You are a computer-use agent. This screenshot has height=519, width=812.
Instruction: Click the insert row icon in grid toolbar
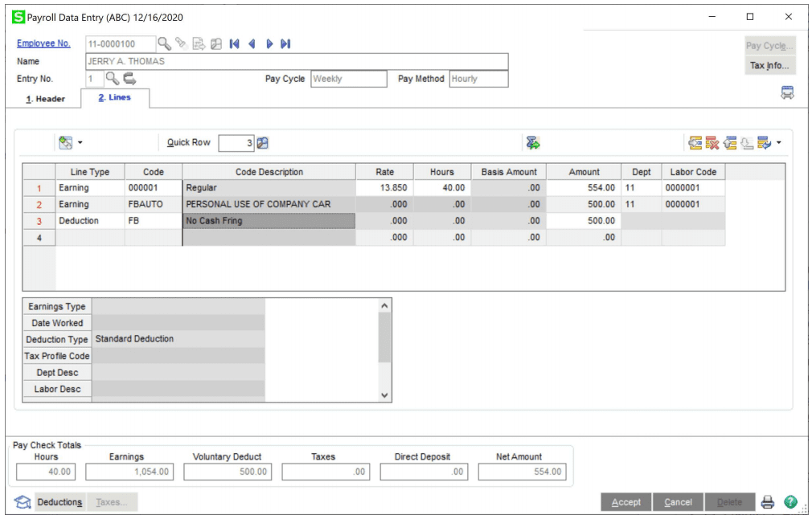[695, 143]
